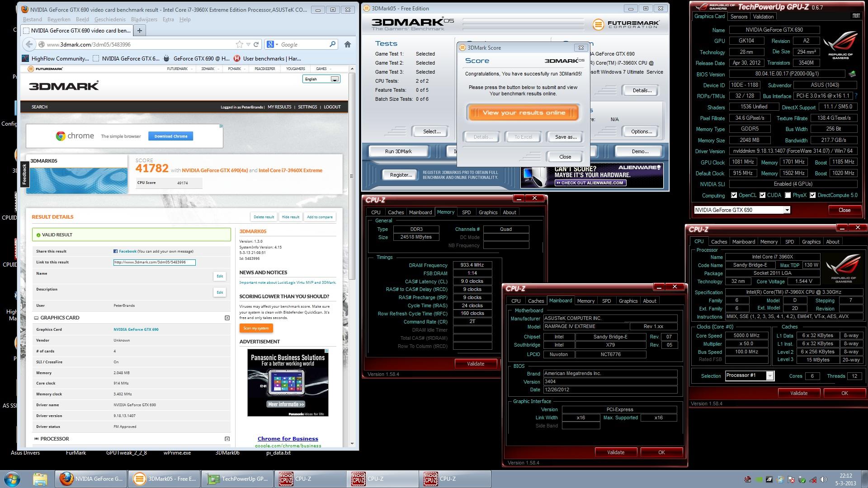Click the Delete result button
Viewport: 868px width, 488px height.
[264, 217]
